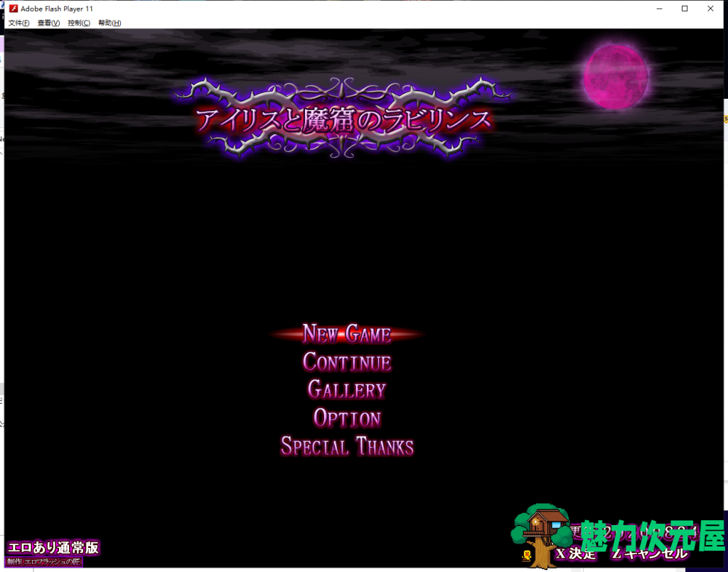Screen dimensions: 728x572
Task: Open the Option menu entry
Action: pos(347,418)
